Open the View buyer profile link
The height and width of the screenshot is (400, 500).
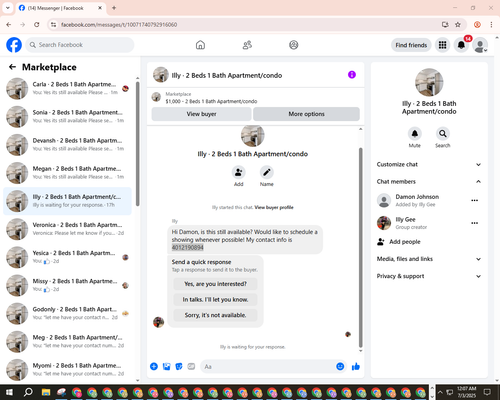(x=274, y=207)
